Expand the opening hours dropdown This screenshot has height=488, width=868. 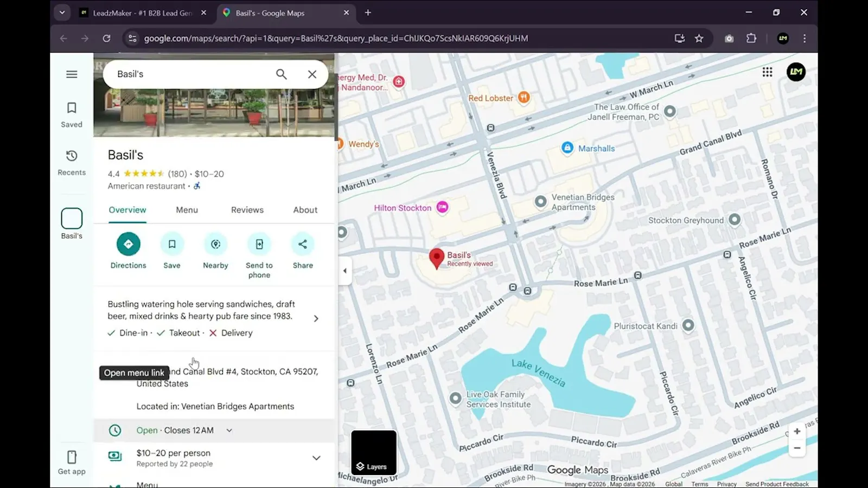tap(229, 431)
